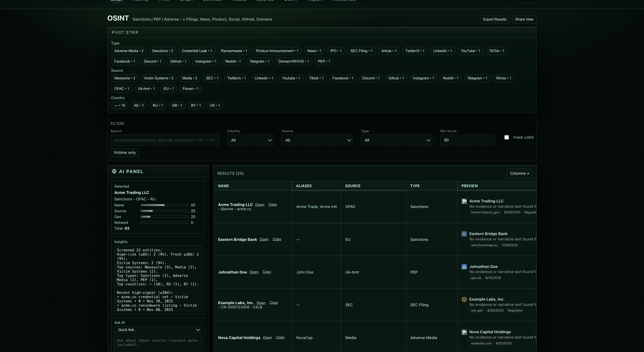
Task: Click the SEC seal icon beside Example Labs, Inc.
Action: [x=464, y=299]
